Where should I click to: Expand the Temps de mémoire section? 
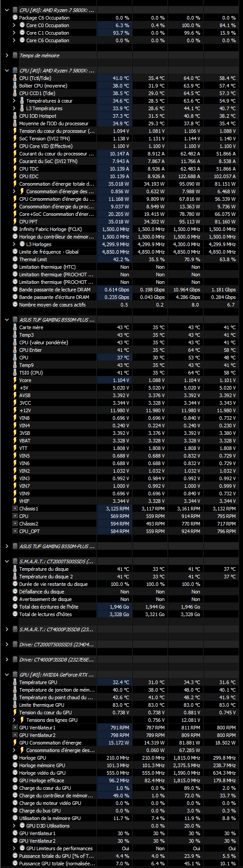(7, 56)
